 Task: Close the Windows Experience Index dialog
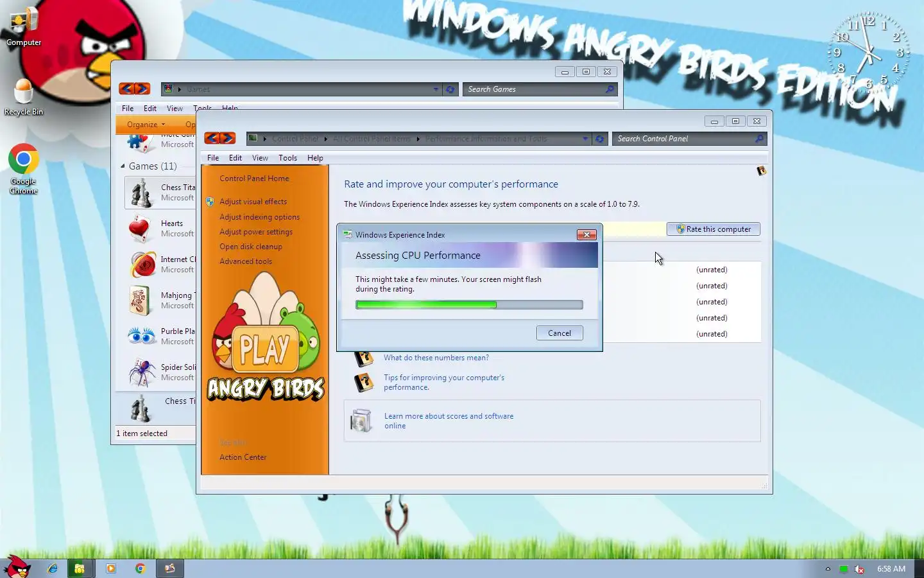coord(586,234)
